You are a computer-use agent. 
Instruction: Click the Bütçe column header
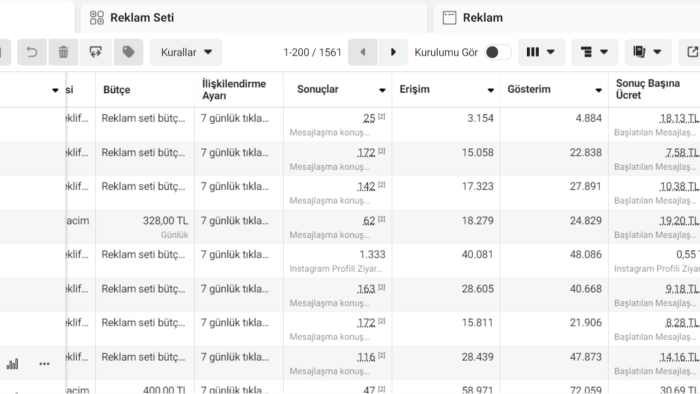click(117, 90)
